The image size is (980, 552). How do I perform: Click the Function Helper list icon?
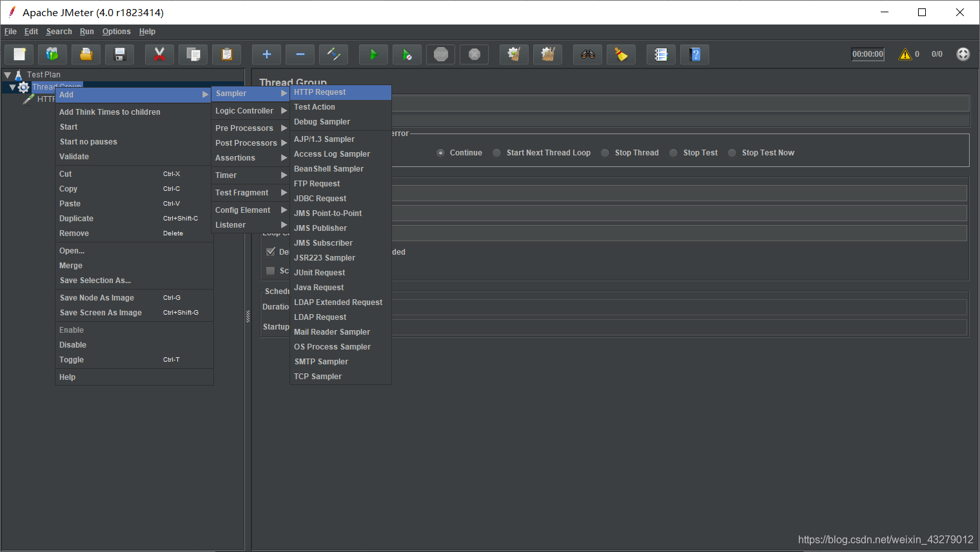click(x=661, y=54)
